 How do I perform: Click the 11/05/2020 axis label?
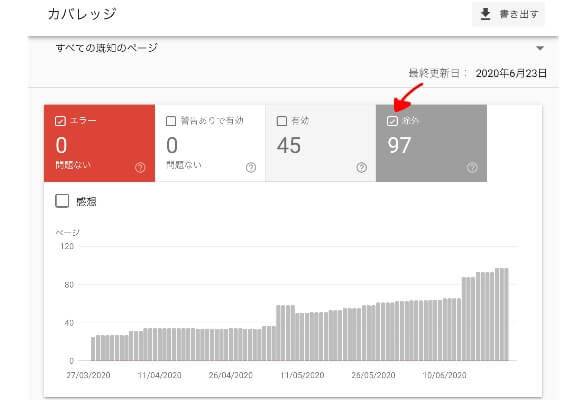[302, 375]
